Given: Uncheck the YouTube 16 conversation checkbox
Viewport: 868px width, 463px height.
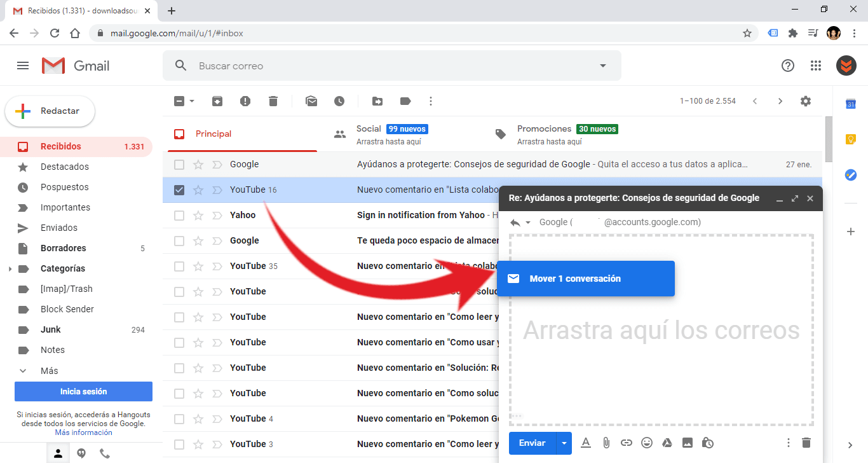Looking at the screenshot, I should pos(179,190).
